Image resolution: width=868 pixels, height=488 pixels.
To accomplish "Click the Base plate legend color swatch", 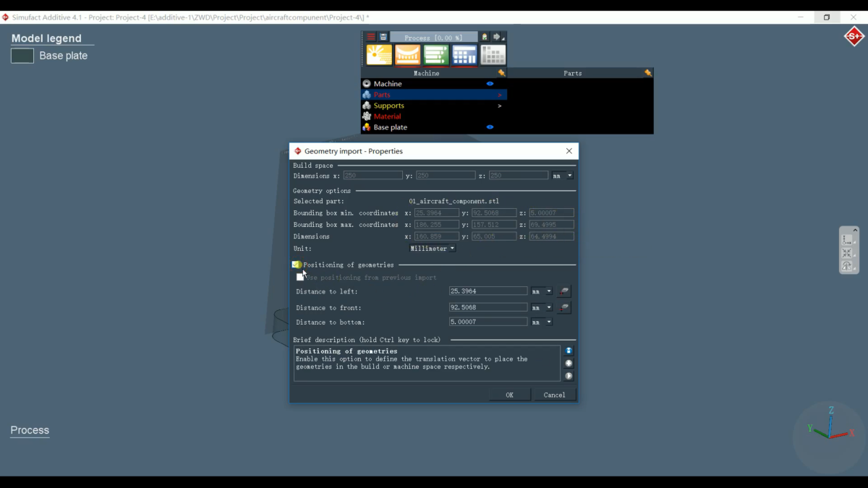I will [x=22, y=56].
